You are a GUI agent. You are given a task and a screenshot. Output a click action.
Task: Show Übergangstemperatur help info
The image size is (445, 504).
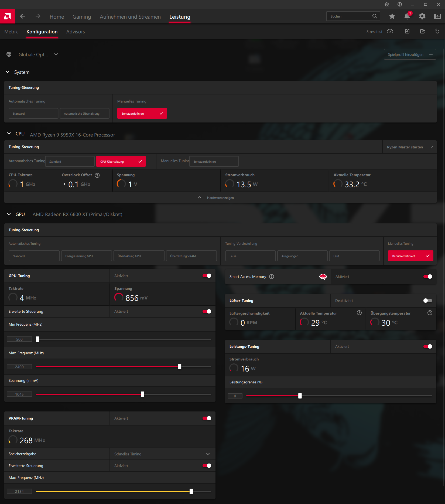coord(430,313)
